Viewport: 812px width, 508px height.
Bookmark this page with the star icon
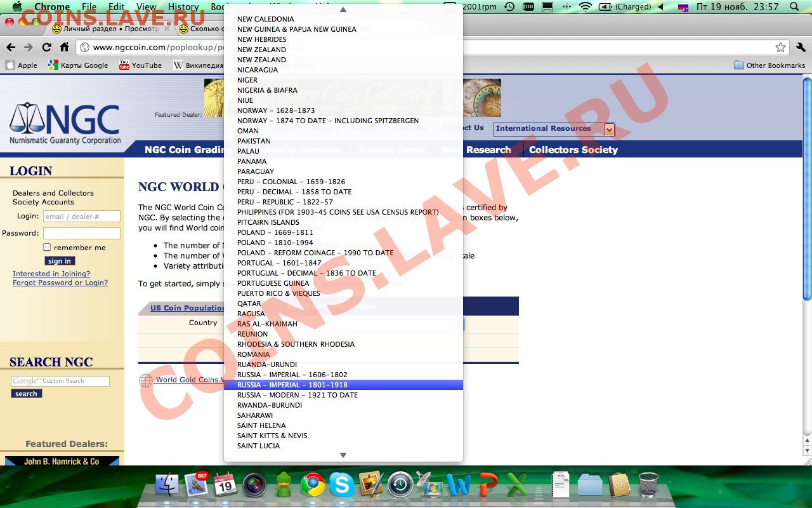coord(780,48)
